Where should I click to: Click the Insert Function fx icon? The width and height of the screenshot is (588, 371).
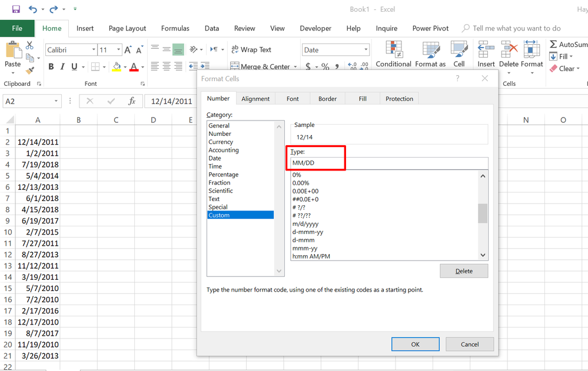tap(132, 101)
